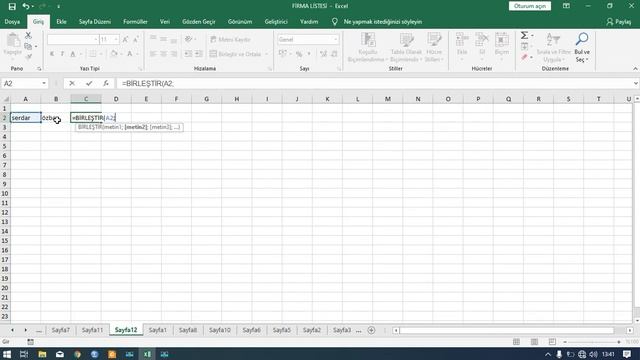640x360 pixels.
Task: Switch to Normal view icon in status bar
Action: 516,342
